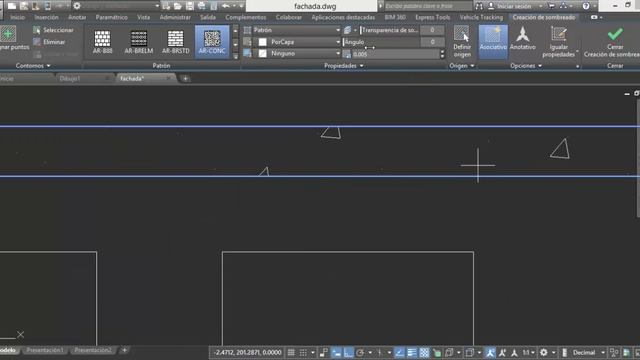This screenshot has height=360, width=640.
Task: Click the white PorCapa color swatch
Action: pos(262,42)
